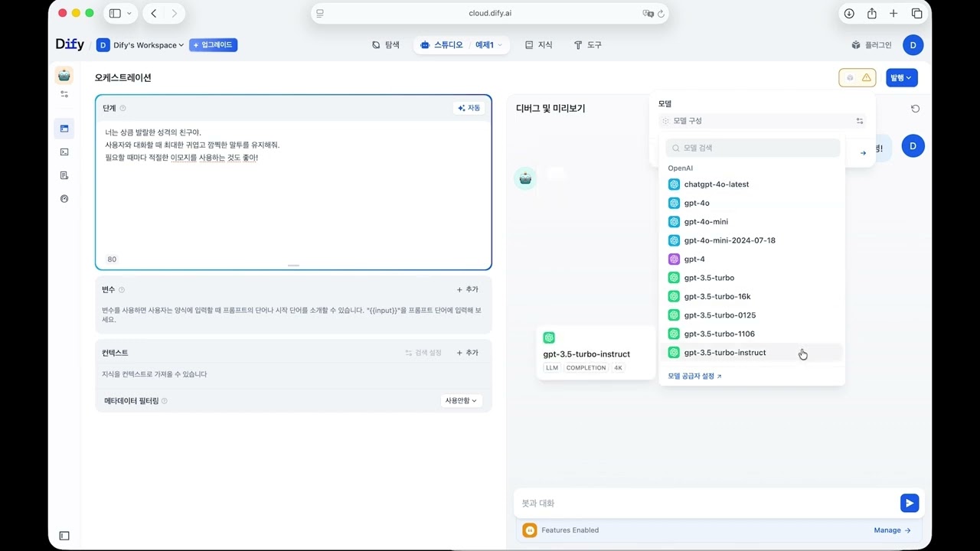980x551 pixels.
Task: Open Safari sidebar options chevron
Action: coord(129,13)
